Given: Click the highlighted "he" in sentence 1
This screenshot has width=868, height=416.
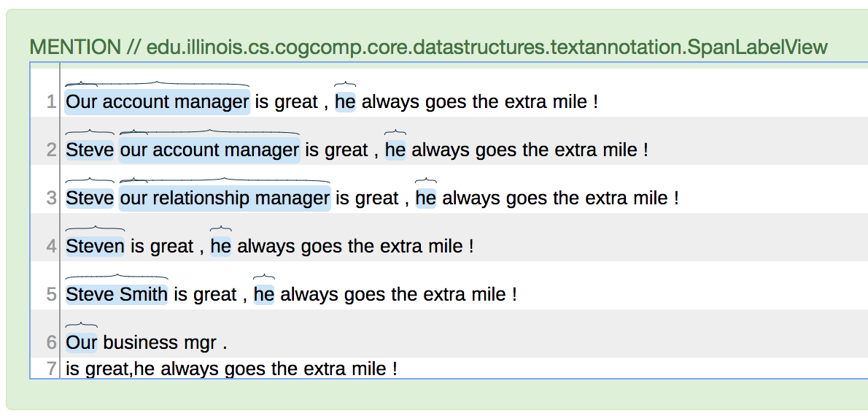Looking at the screenshot, I should coord(345,102).
